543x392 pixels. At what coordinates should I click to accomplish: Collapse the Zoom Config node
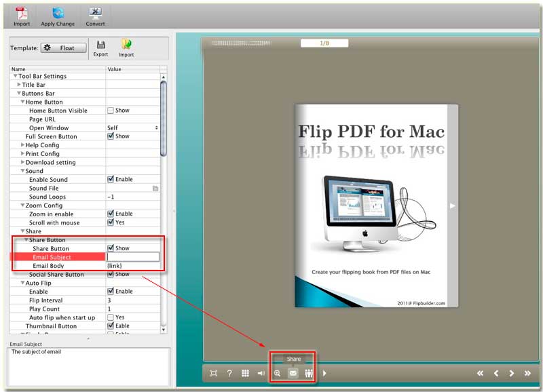point(22,205)
